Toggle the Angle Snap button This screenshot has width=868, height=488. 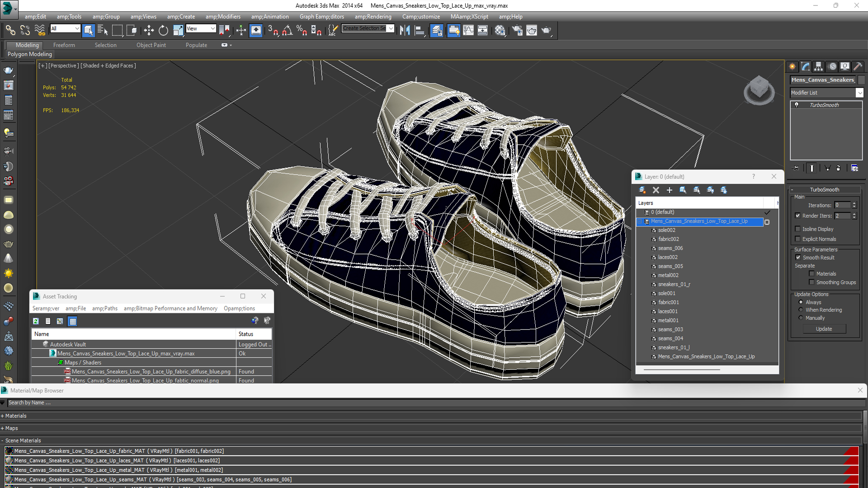[287, 30]
